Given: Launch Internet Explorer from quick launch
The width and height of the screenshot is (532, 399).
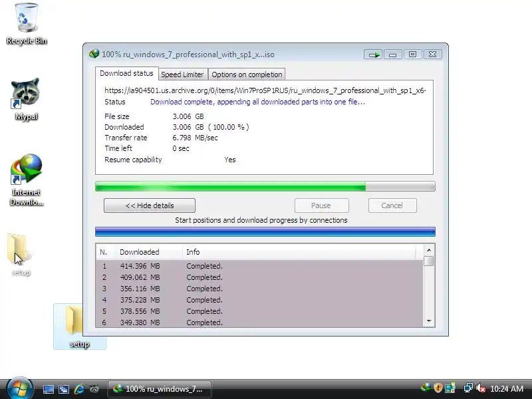Looking at the screenshot, I should coord(79,389).
